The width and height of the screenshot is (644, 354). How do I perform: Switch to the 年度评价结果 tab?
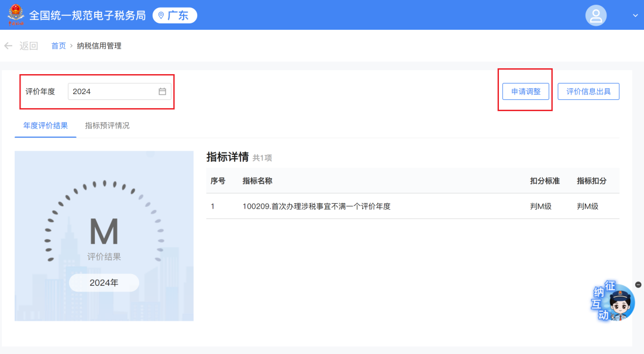click(x=46, y=126)
